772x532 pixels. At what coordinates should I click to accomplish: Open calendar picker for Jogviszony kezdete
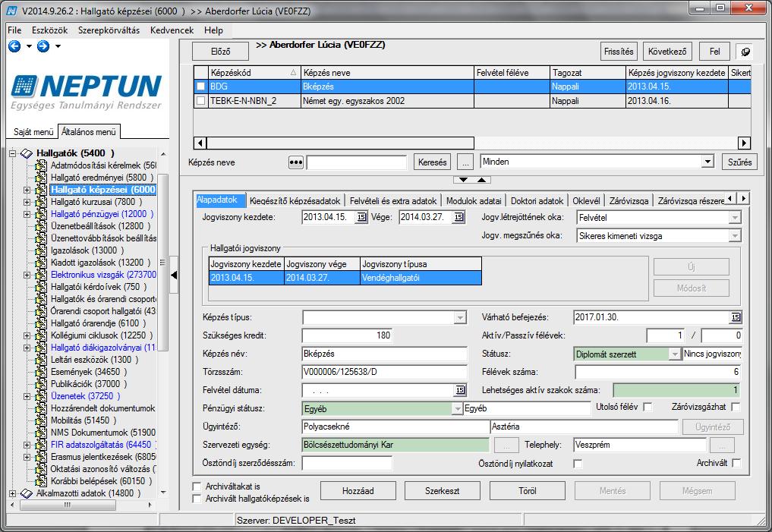coord(361,217)
